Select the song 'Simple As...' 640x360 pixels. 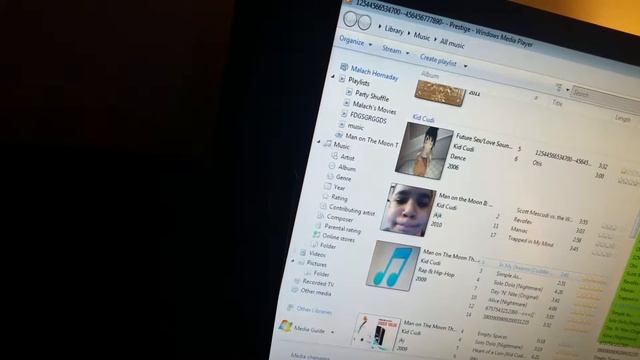pos(509,275)
